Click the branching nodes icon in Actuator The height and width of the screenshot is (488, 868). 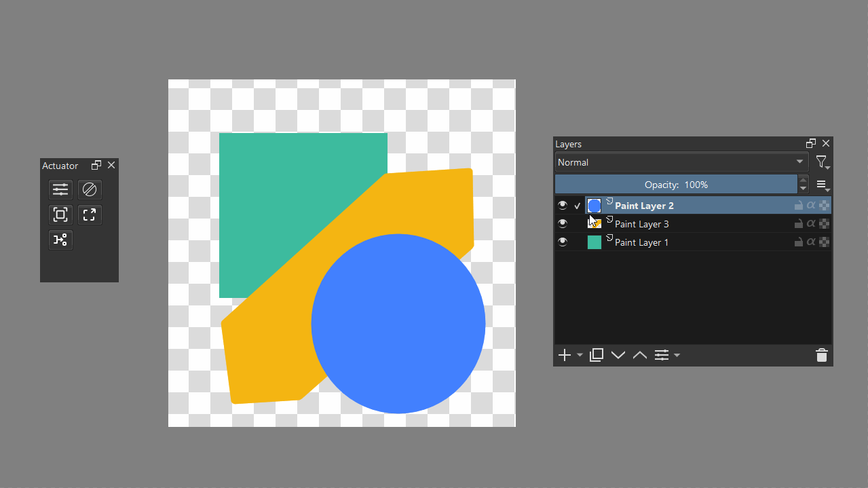60,240
